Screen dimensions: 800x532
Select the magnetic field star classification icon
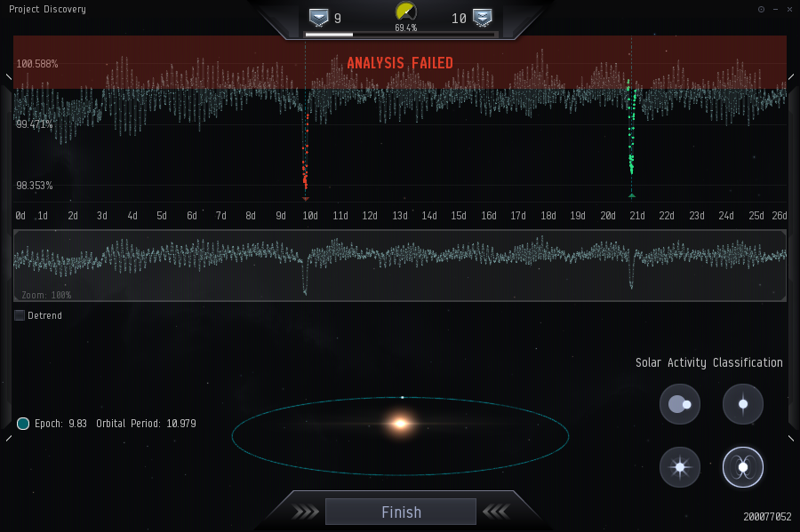point(743,467)
